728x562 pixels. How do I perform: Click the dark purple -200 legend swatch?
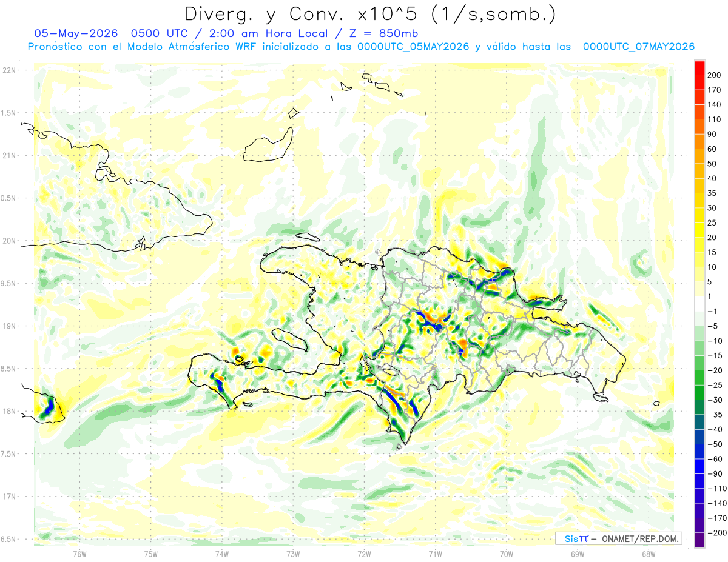[699, 540]
